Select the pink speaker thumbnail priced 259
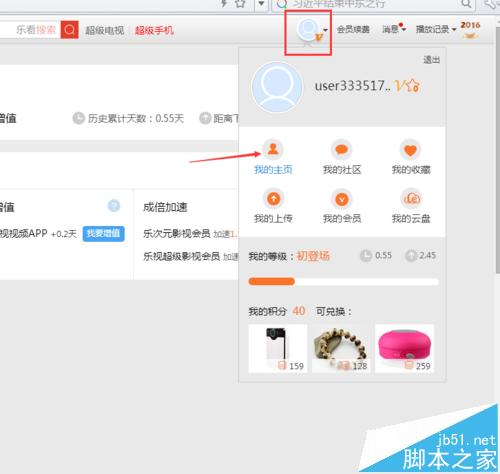Image resolution: width=500 pixels, height=474 pixels. [x=404, y=348]
